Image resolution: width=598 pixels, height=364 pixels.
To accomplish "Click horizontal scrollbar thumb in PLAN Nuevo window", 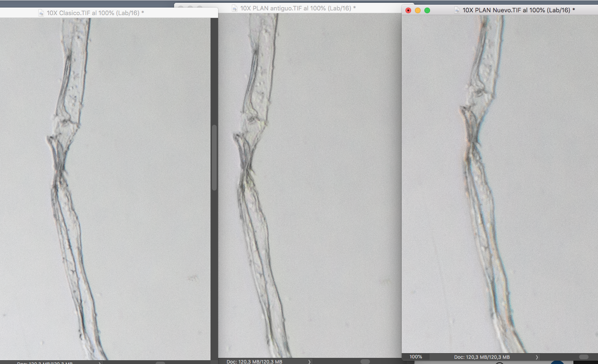I will click(584, 357).
